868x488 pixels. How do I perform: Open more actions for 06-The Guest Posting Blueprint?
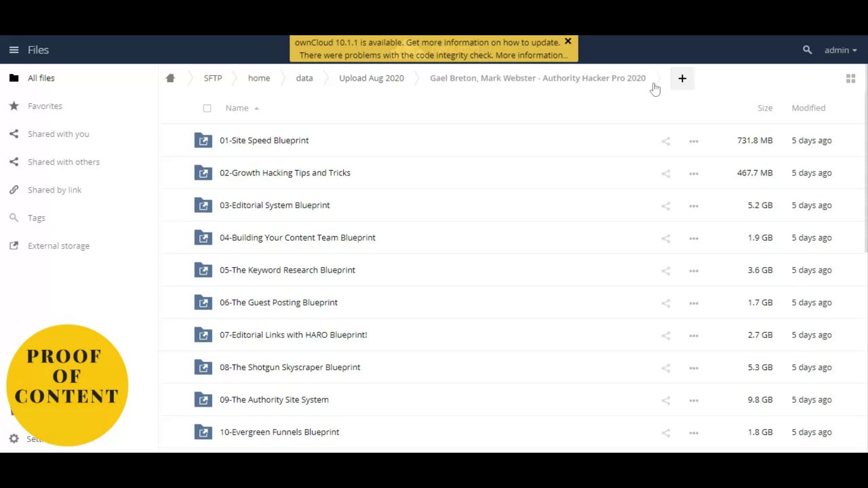click(694, 303)
